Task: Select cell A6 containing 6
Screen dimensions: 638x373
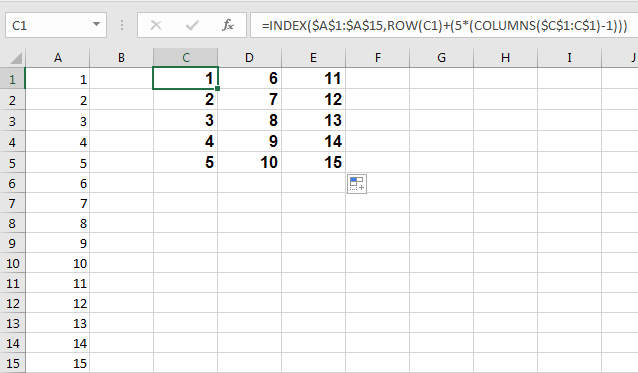Action: 57,183
